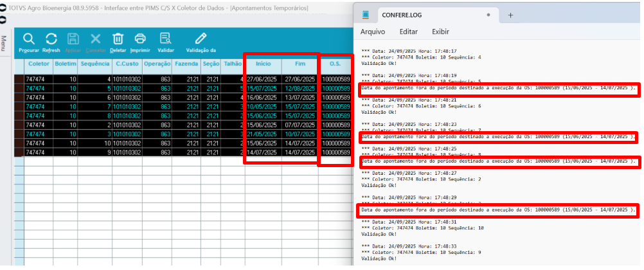The image size is (644, 270).
Task: Select Fim cell 12/08/2025
Action: tap(300, 88)
